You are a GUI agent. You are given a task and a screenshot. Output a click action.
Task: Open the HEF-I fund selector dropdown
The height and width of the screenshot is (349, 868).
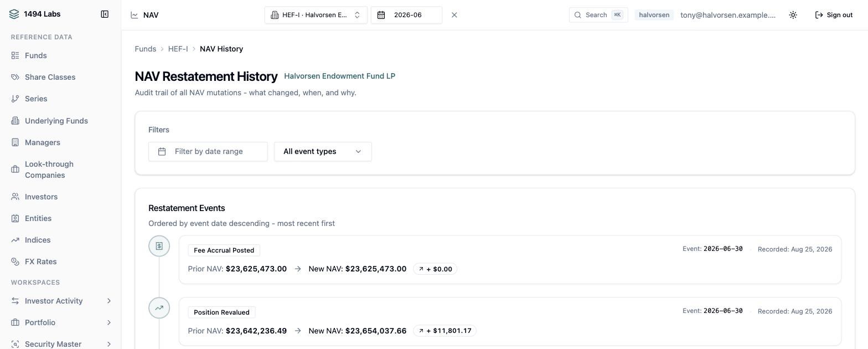(x=316, y=15)
